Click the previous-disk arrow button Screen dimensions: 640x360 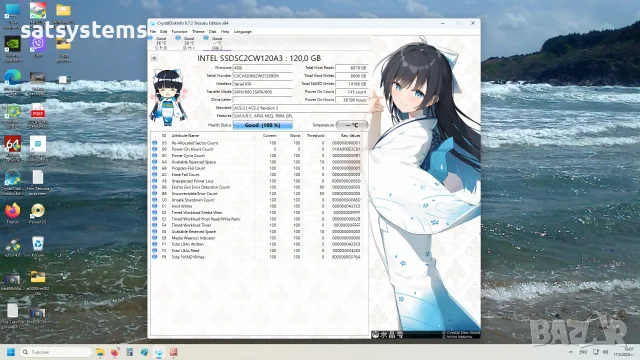[x=154, y=58]
